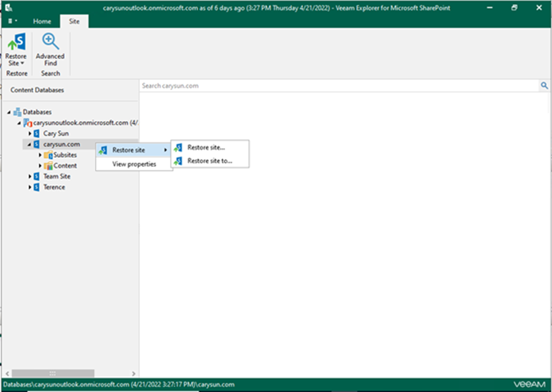Screen dimensions: 552x392
Task: Choose 'View properties' in context menu
Action: click(x=134, y=164)
